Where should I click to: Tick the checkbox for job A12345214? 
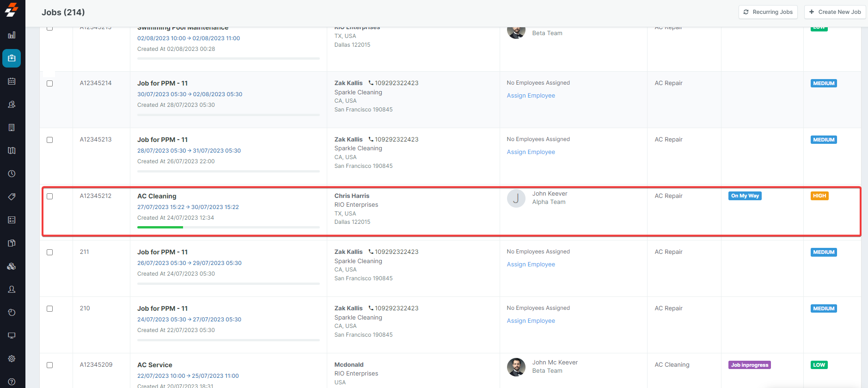(50, 84)
